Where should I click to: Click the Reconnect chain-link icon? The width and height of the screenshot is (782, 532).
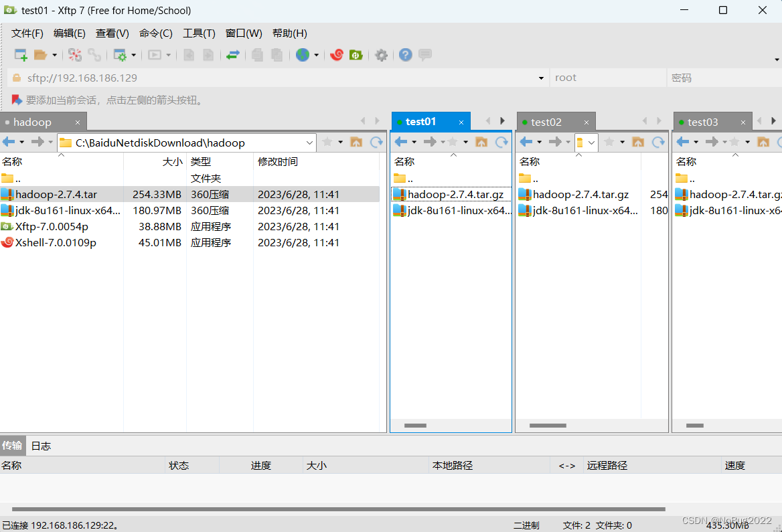(94, 55)
